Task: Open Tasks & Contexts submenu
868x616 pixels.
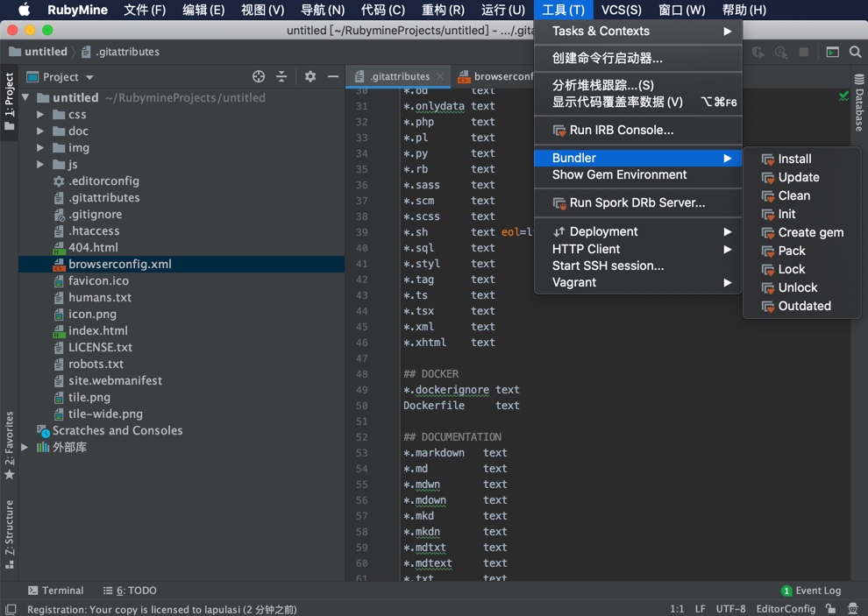Action: coord(637,31)
